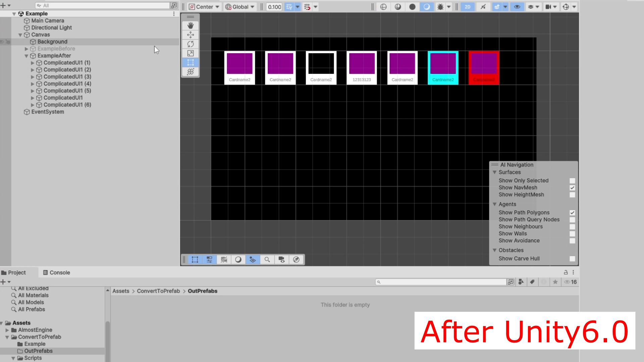Collapse the Agents section in AI Navigation
644x362 pixels.
tap(494, 204)
